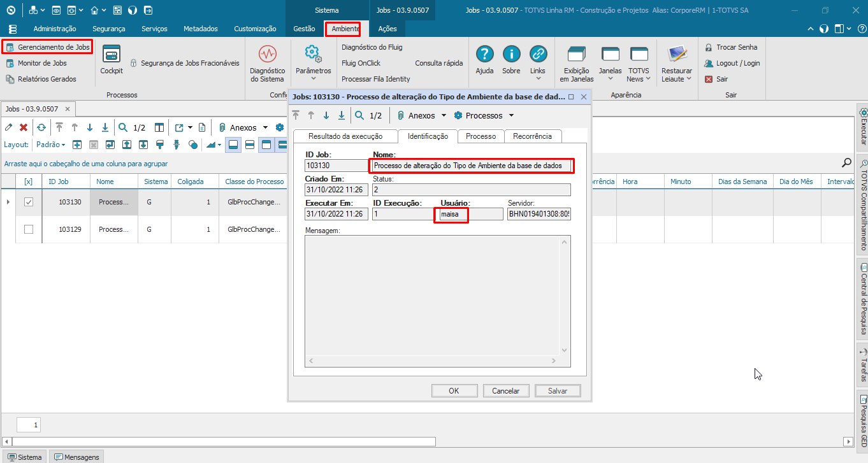
Task: Click the refresh icon in the Jobs toolbar
Action: pyautogui.click(x=41, y=127)
